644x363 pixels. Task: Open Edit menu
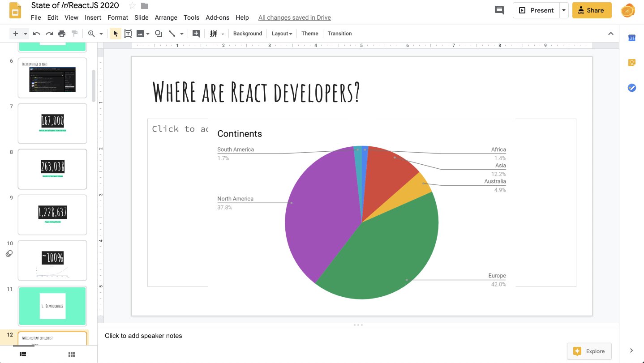click(x=53, y=17)
